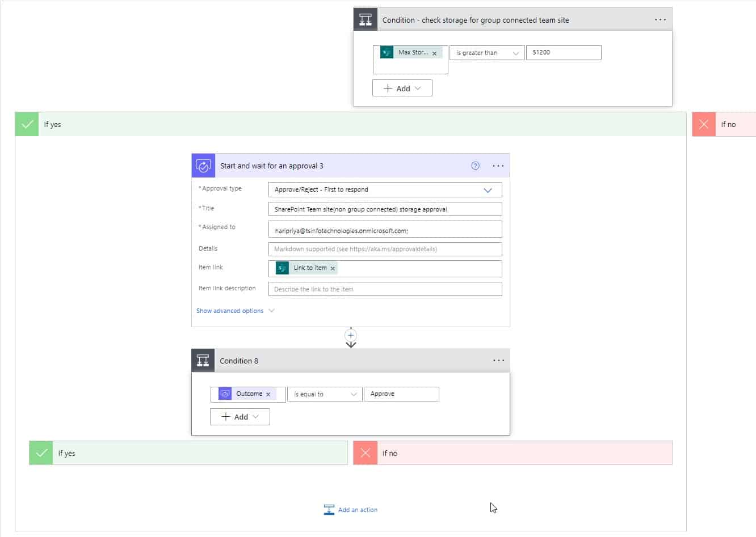Edit the approval Title field

[x=385, y=209]
